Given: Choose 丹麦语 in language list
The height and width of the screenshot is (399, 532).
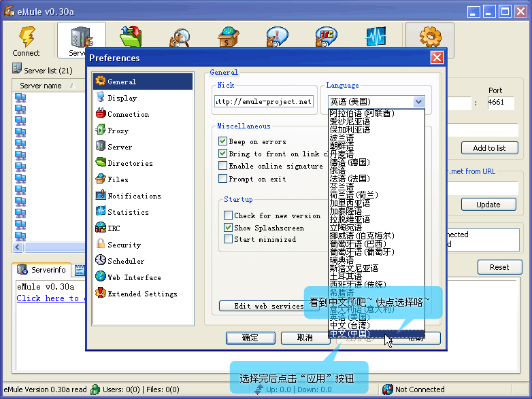Looking at the screenshot, I should tap(377, 154).
